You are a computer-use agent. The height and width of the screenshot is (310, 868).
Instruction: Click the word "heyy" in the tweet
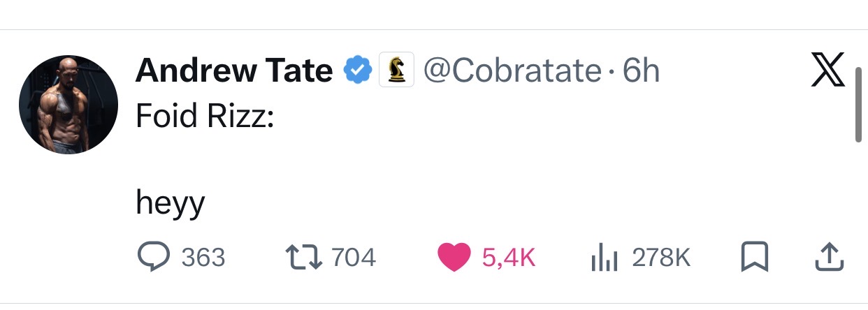click(170, 203)
